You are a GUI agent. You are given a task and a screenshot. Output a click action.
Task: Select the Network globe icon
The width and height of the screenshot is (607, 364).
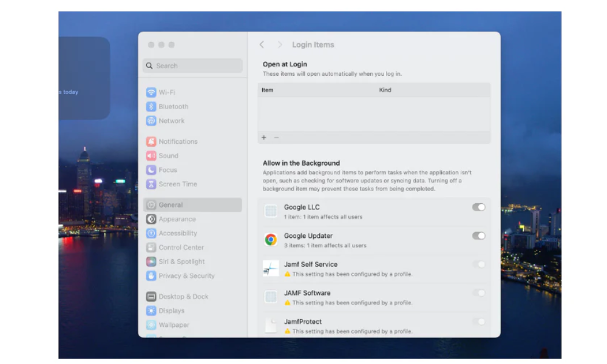coord(151,121)
